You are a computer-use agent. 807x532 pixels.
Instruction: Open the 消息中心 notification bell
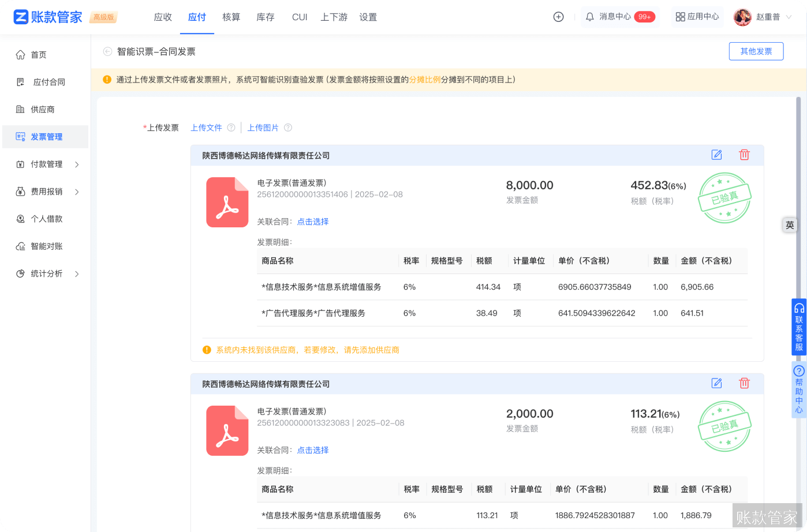[x=589, y=17]
